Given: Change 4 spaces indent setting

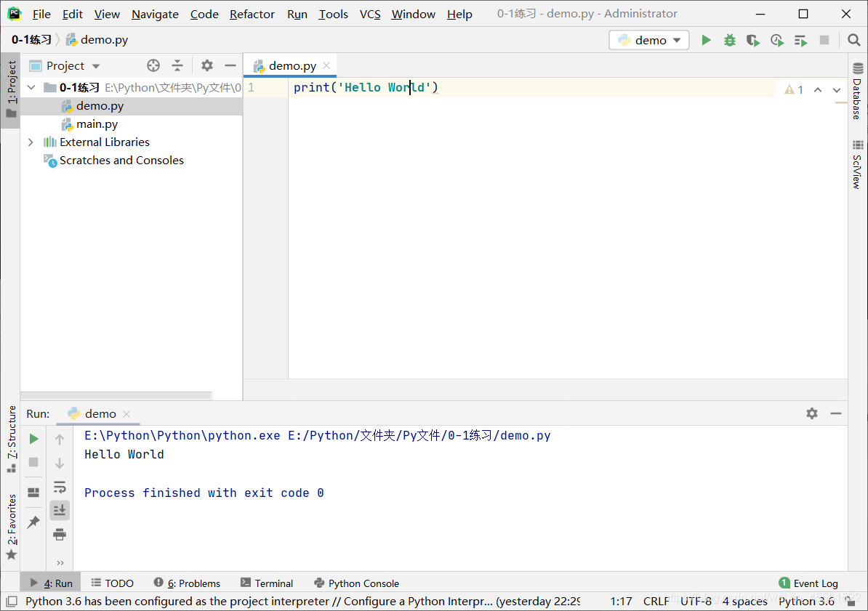Looking at the screenshot, I should [745, 601].
